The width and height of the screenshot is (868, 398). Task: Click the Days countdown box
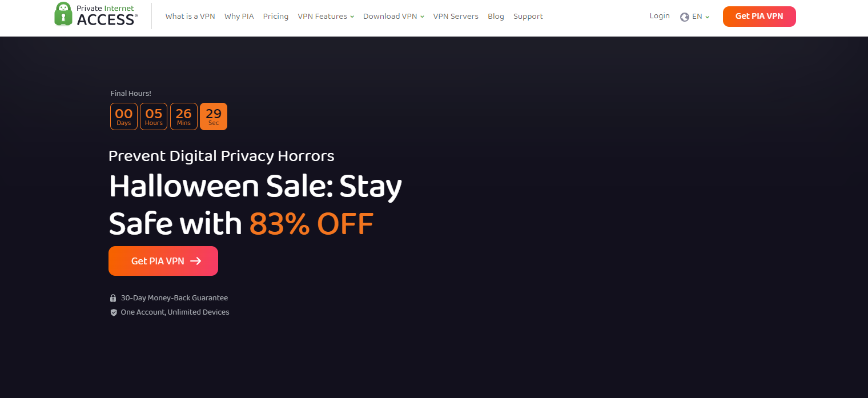pyautogui.click(x=124, y=116)
